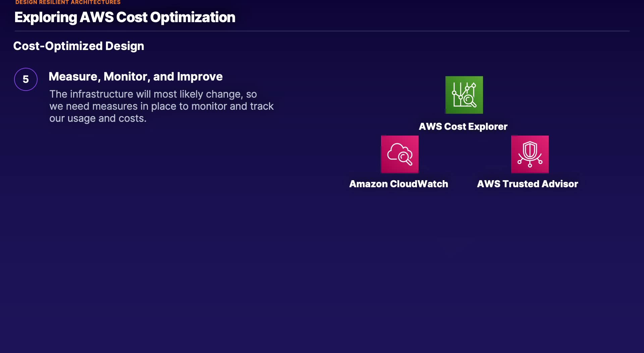Click the magnifier in the Cost Explorer chart icon

pos(469,100)
